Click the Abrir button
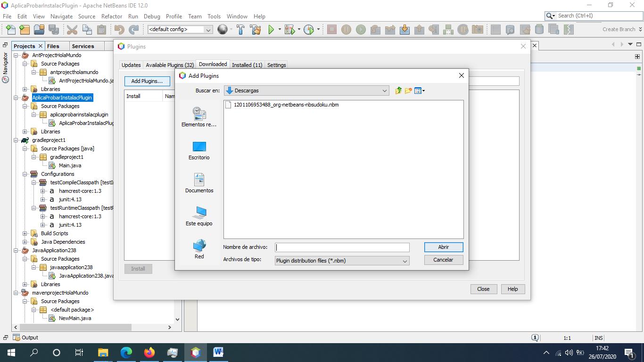 point(444,247)
